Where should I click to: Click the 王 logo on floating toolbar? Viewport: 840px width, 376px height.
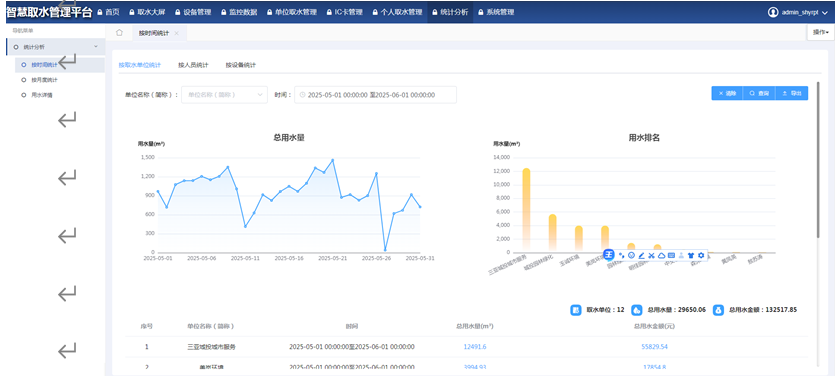[609, 255]
